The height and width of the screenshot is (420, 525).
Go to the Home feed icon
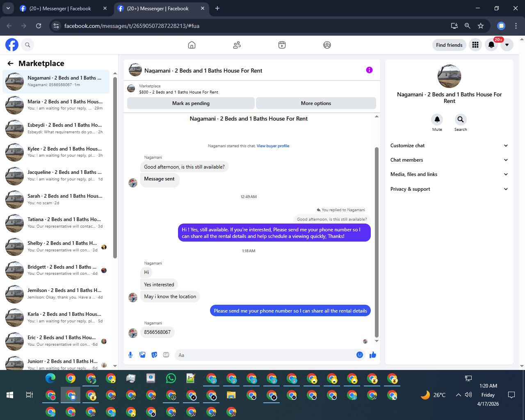[x=192, y=45]
